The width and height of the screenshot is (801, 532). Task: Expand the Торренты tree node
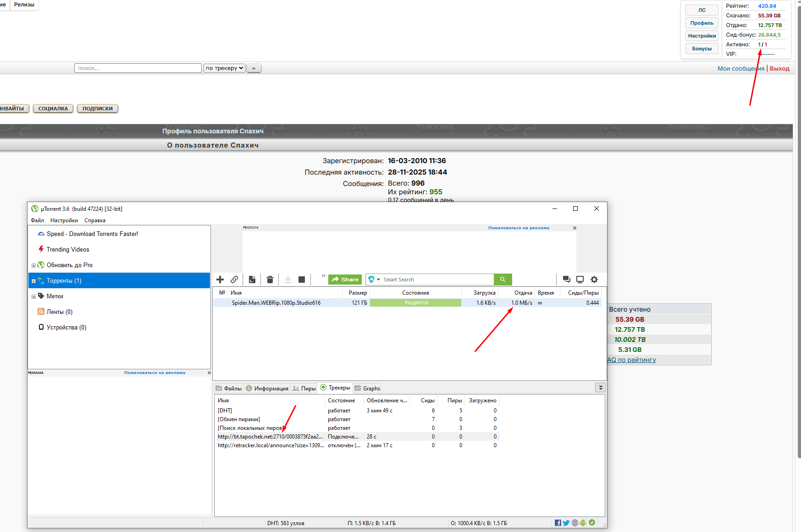(x=33, y=281)
